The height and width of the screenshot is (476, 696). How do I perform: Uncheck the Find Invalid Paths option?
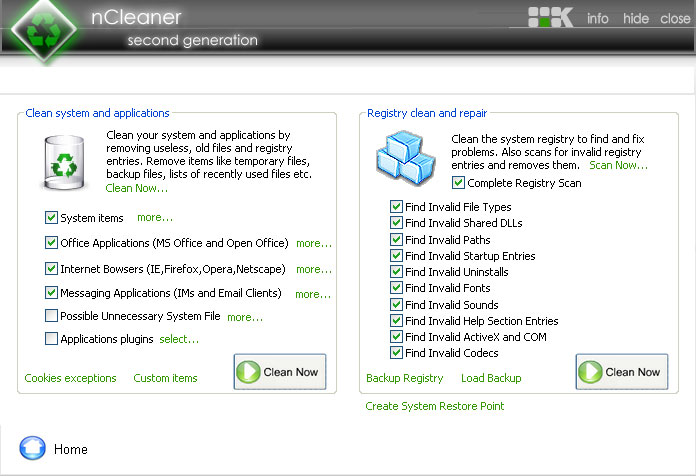396,239
